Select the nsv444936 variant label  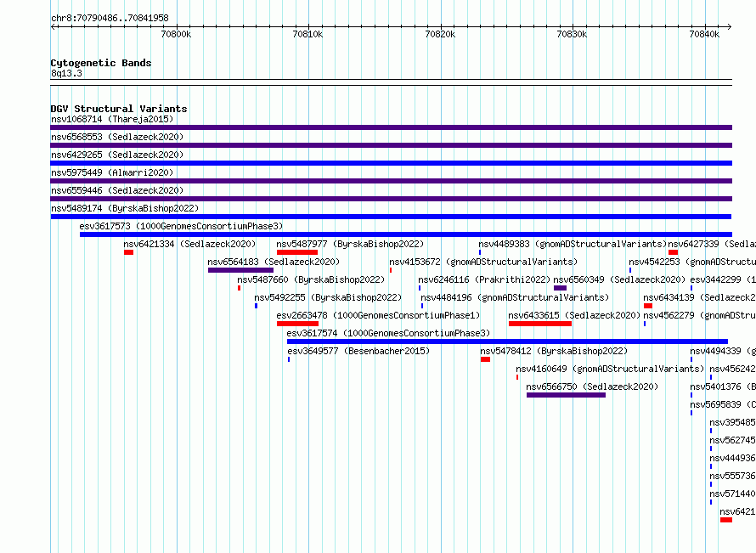[x=732, y=458]
